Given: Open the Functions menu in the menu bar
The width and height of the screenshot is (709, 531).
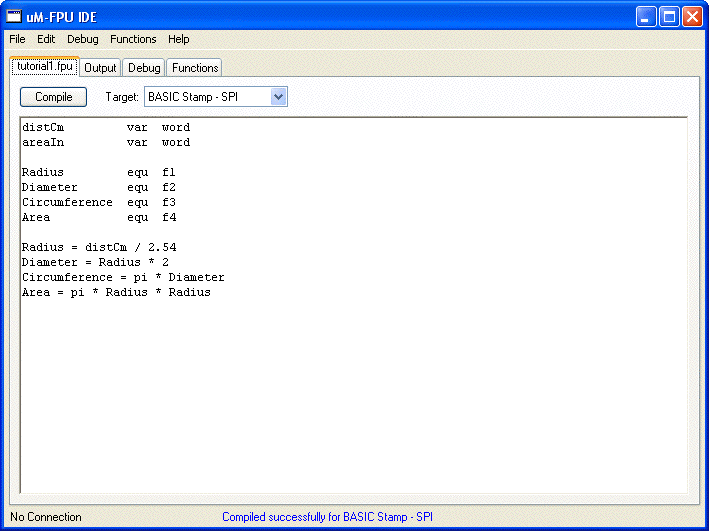Looking at the screenshot, I should pos(133,39).
